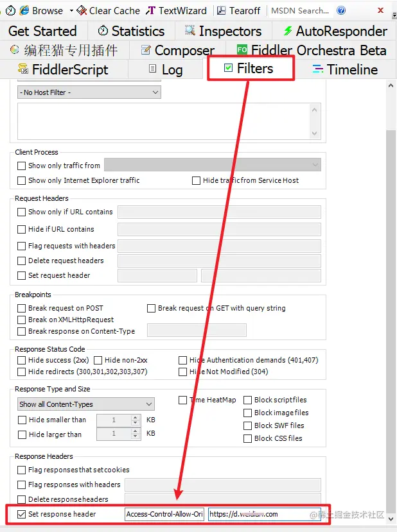
Task: Click host list scroll down arrow
Action: point(315,133)
